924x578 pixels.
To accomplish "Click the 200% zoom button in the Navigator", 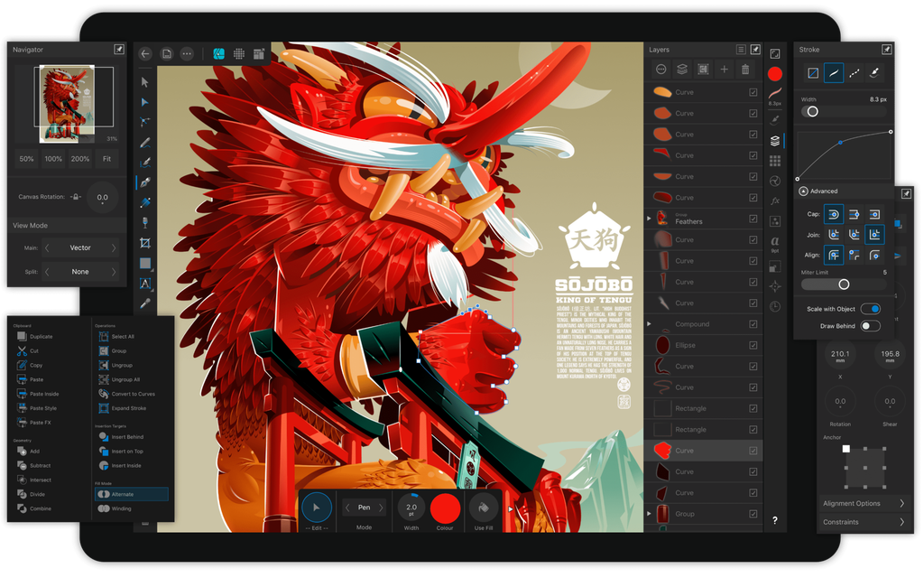I will click(x=79, y=159).
